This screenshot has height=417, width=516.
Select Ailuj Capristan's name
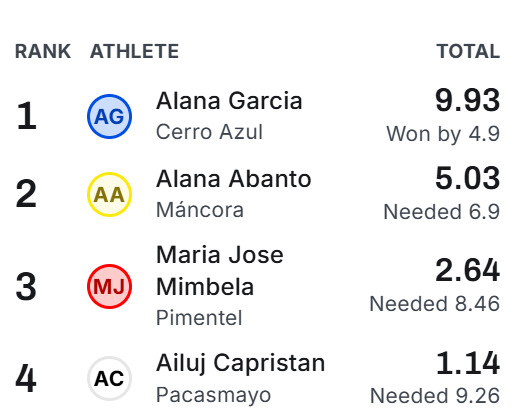[240, 363]
